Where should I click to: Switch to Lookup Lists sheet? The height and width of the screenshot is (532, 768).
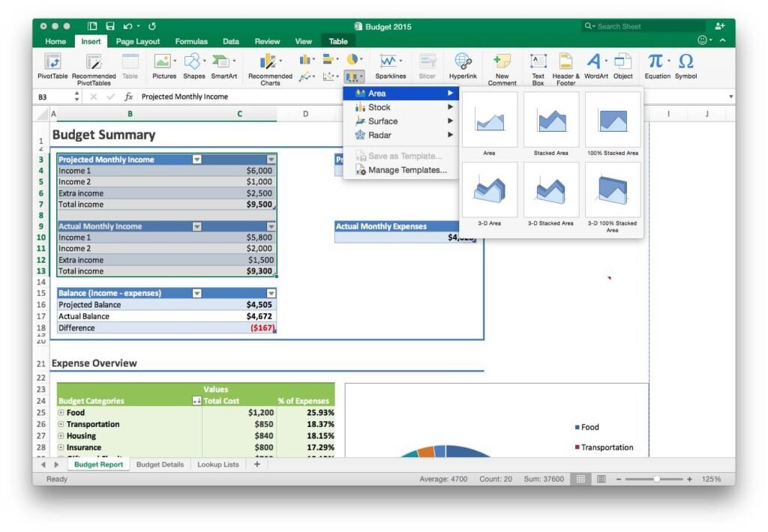click(x=218, y=465)
